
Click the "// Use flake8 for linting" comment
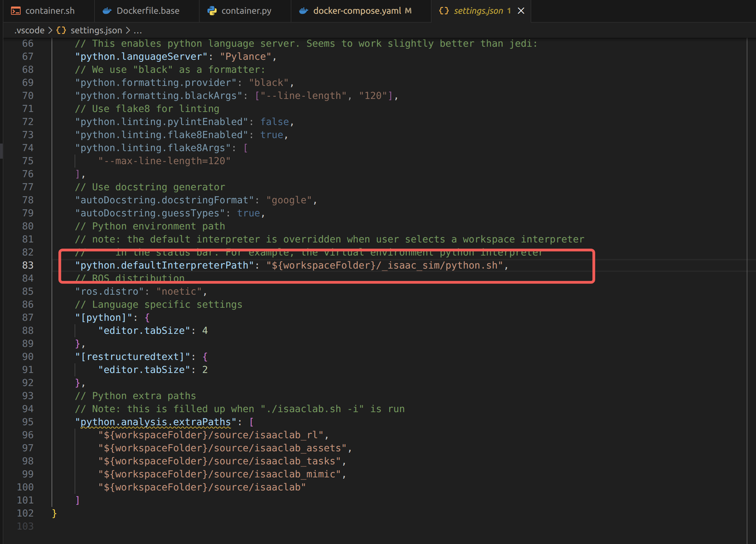tap(147, 109)
